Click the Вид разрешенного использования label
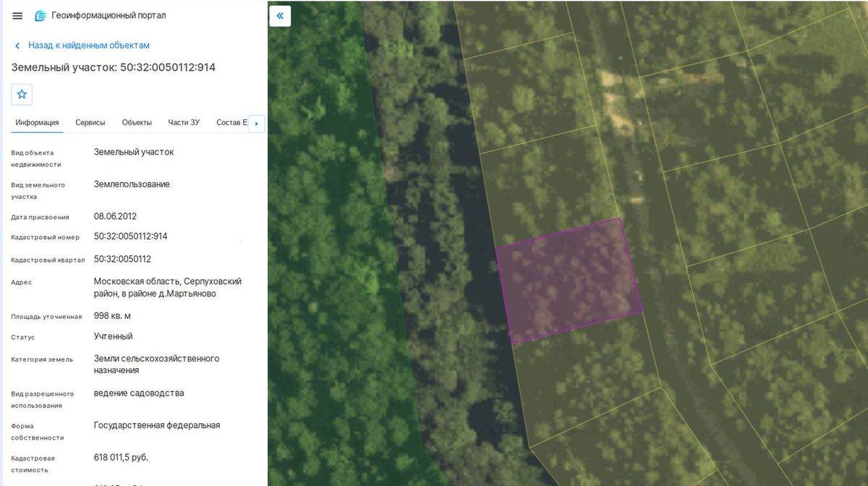 pyautogui.click(x=43, y=400)
